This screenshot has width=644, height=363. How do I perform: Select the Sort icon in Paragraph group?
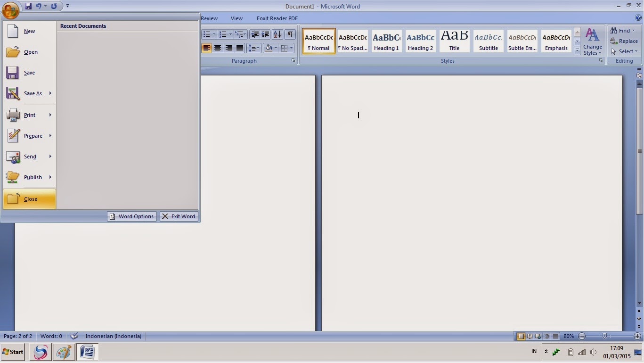(277, 33)
